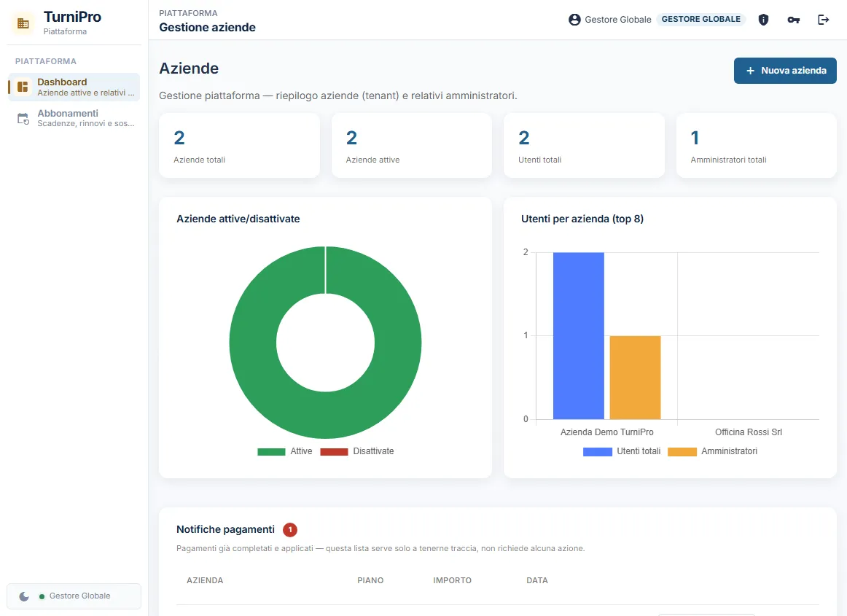Image resolution: width=847 pixels, height=616 pixels.
Task: Open the Aziende attive stat card
Action: coord(412,145)
